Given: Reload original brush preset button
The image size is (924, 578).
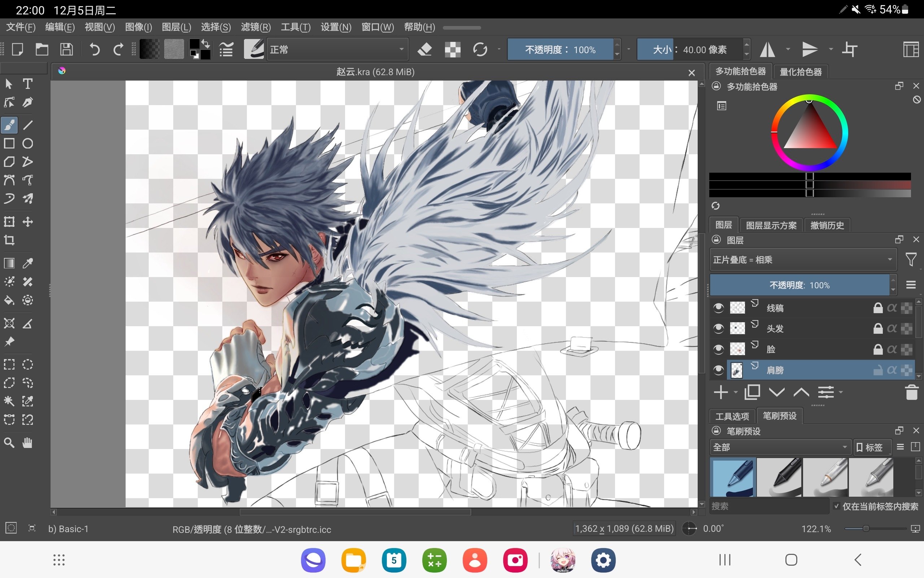Looking at the screenshot, I should pos(480,49).
